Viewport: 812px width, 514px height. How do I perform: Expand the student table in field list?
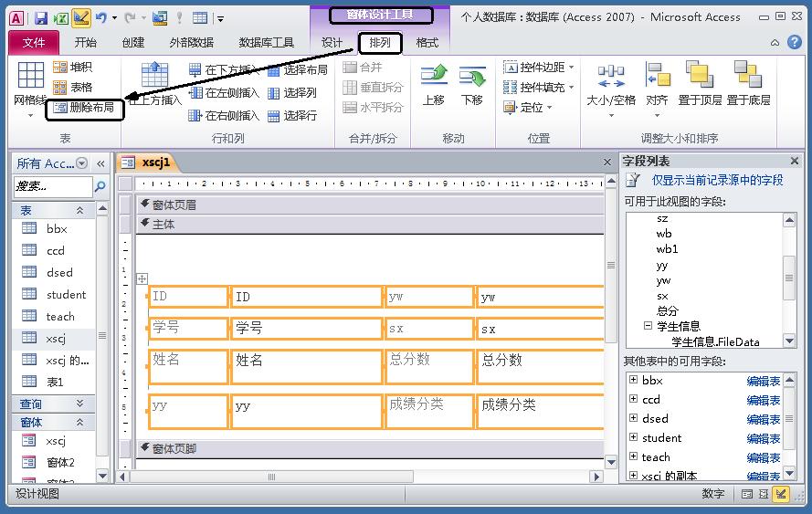(x=633, y=437)
